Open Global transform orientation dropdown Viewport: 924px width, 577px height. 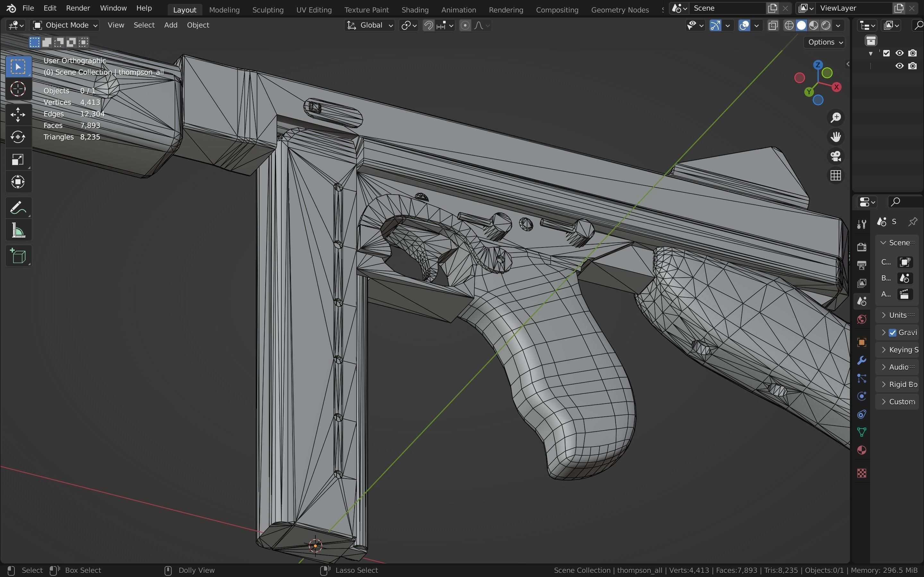[370, 25]
